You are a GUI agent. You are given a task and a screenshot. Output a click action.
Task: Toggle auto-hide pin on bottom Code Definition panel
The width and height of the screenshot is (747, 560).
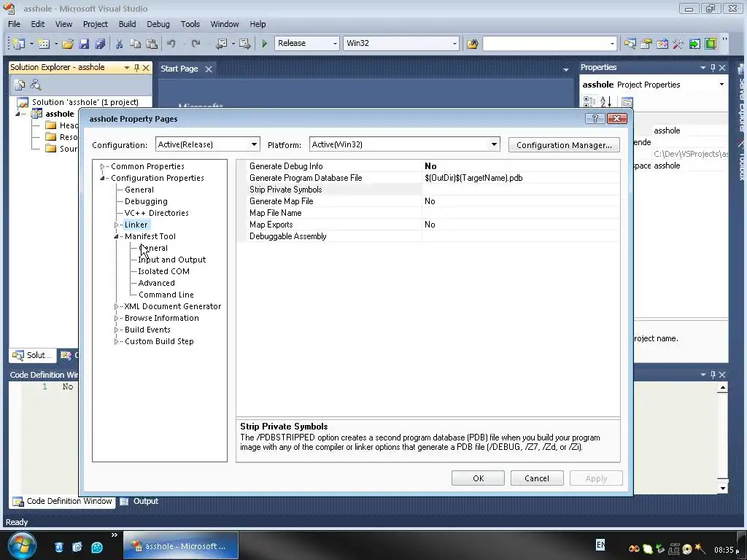713,375
